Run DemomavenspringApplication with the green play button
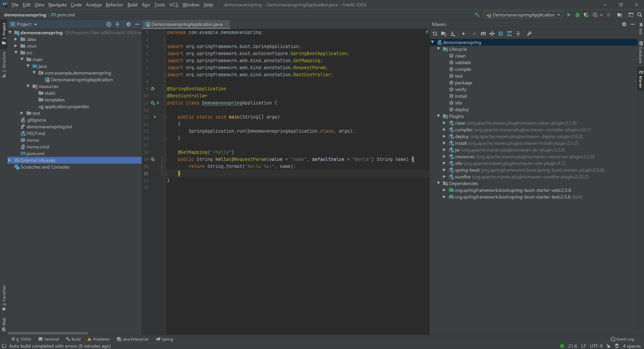Viewport: 644px width, 349px height. tap(569, 15)
